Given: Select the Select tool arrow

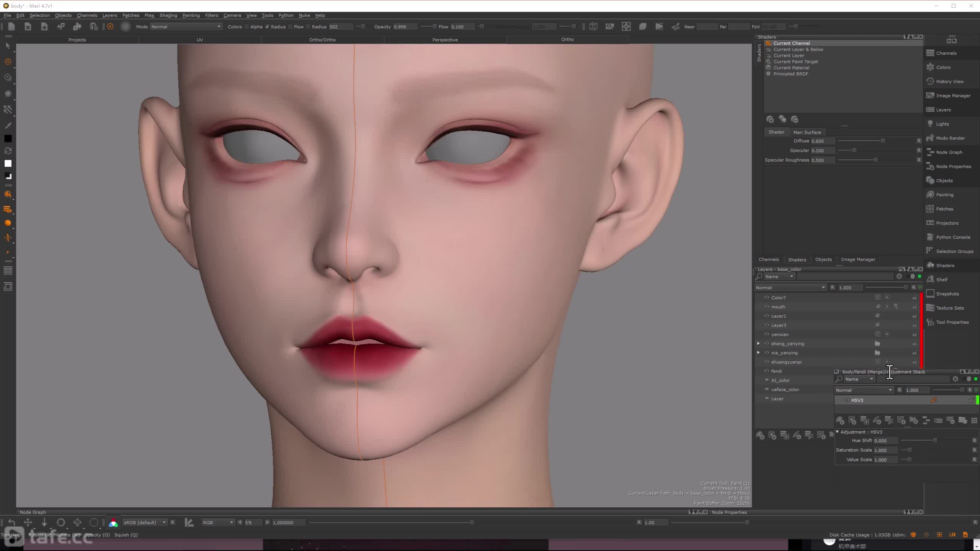Looking at the screenshot, I should 8,46.
